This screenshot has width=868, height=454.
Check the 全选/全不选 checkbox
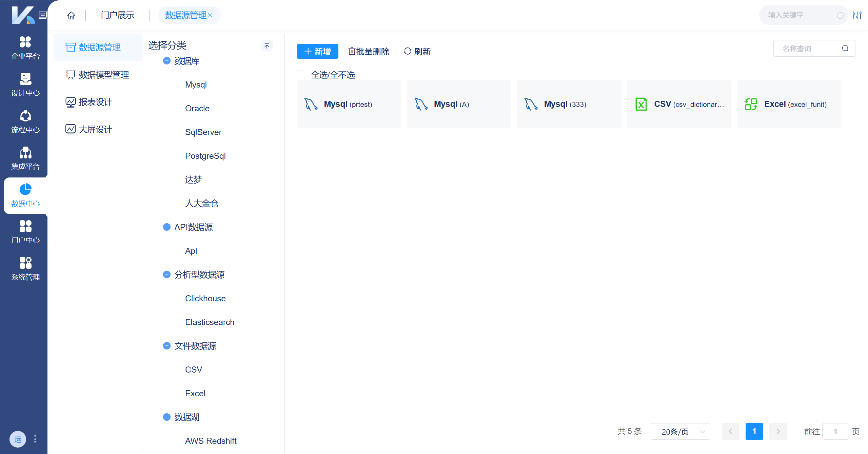pyautogui.click(x=301, y=75)
